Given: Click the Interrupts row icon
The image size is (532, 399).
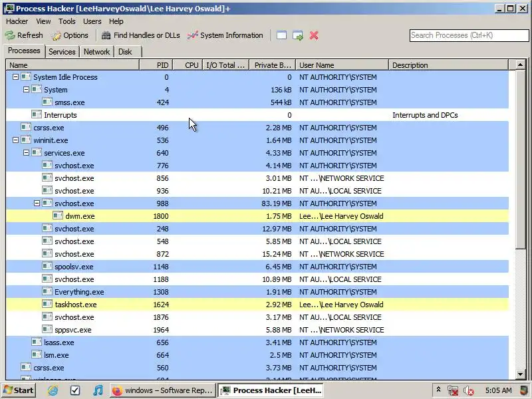Looking at the screenshot, I should pyautogui.click(x=37, y=114).
